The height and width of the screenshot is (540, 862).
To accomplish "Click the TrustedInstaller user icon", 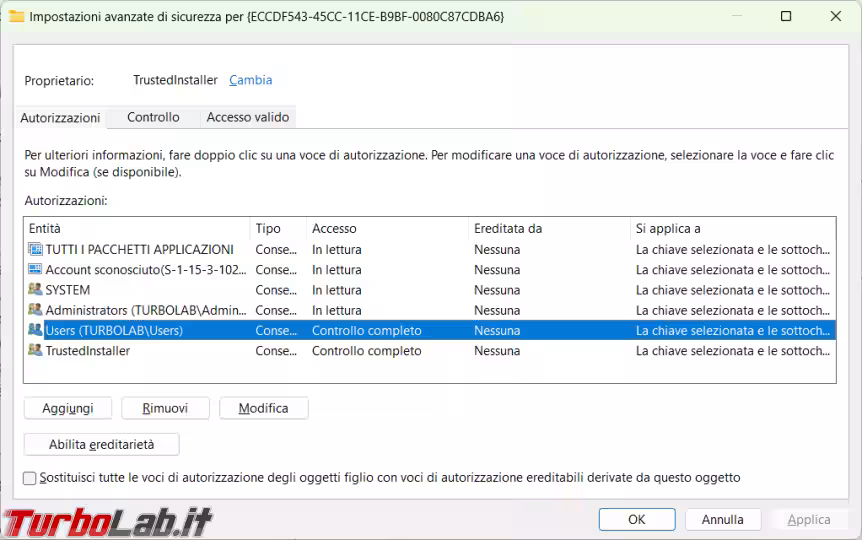I will point(36,351).
